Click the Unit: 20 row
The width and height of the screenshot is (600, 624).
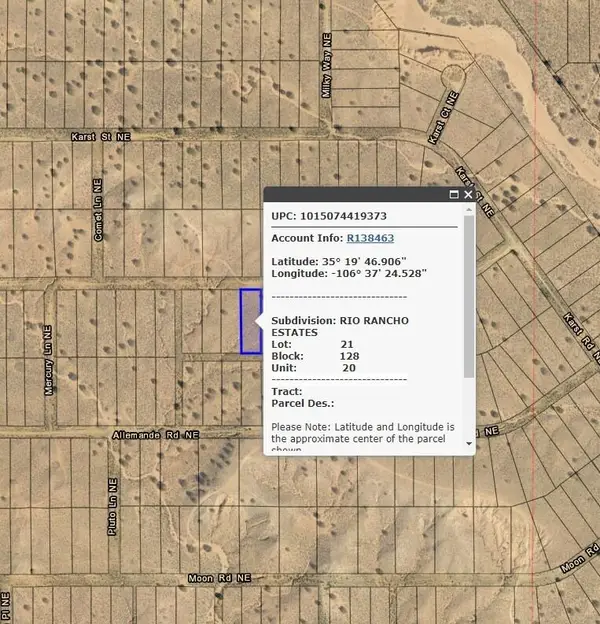point(314,368)
